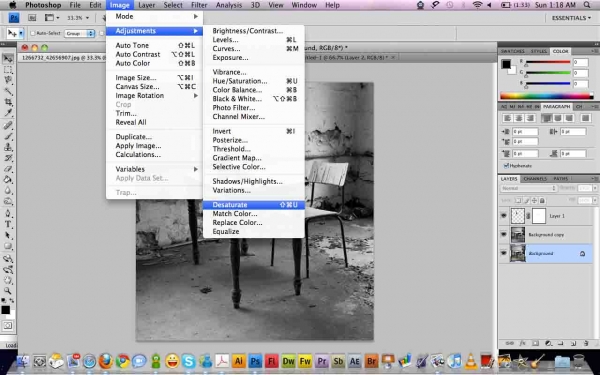
Task: Choose Black & White adjustment
Action: pos(254,99)
